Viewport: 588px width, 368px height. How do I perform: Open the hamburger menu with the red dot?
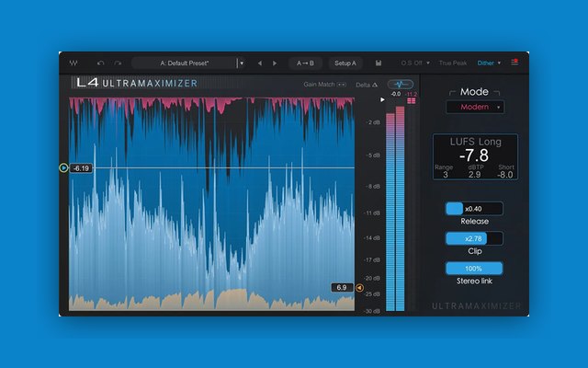514,62
